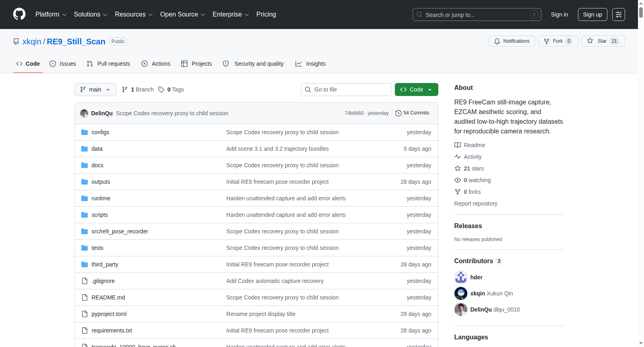644x347 pixels.
Task: Click the history clock icon beside 54 Commits
Action: click(398, 113)
